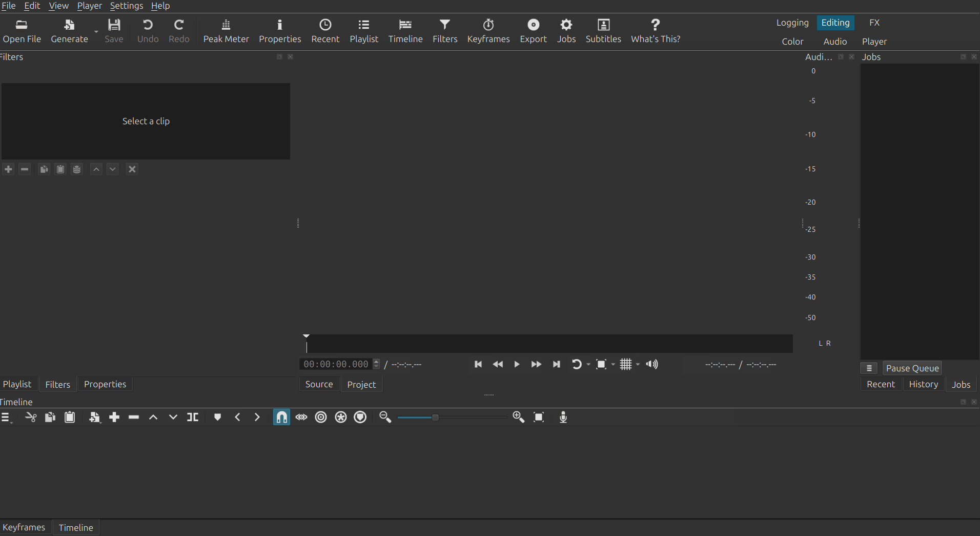
Task: Open the Jobs toolbar icon
Action: 566,31
